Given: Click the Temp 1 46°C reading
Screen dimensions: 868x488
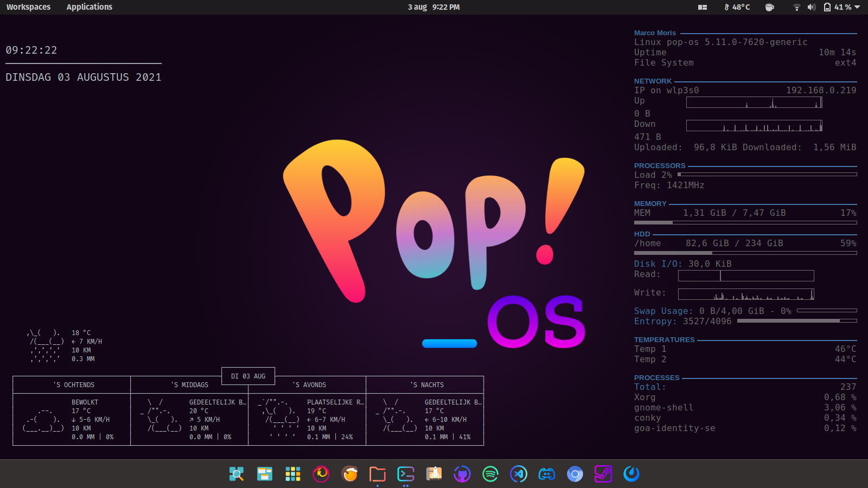Looking at the screenshot, I should 745,349.
